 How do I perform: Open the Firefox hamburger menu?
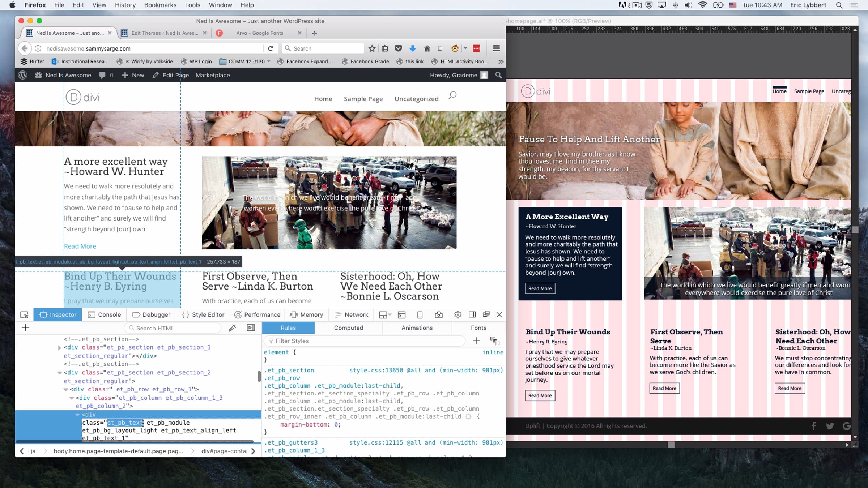coord(496,48)
